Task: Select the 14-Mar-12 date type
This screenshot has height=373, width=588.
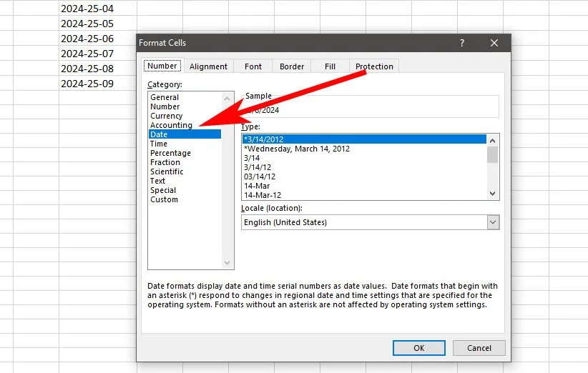Action: [263, 195]
